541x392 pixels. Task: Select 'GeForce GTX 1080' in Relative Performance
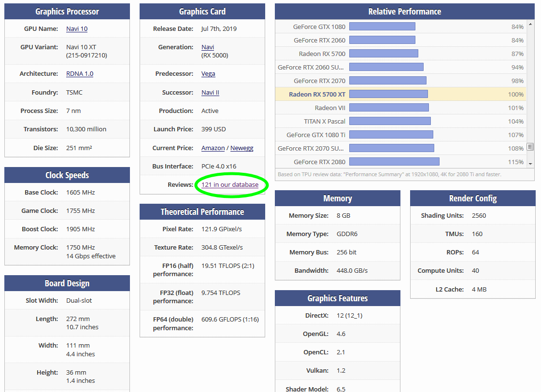pyautogui.click(x=319, y=27)
